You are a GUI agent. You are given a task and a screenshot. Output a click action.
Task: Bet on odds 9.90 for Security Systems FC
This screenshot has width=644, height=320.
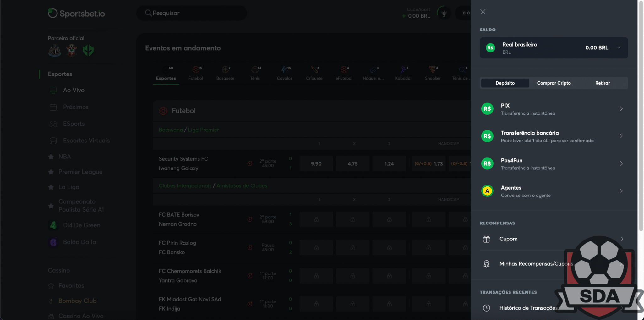tap(316, 164)
